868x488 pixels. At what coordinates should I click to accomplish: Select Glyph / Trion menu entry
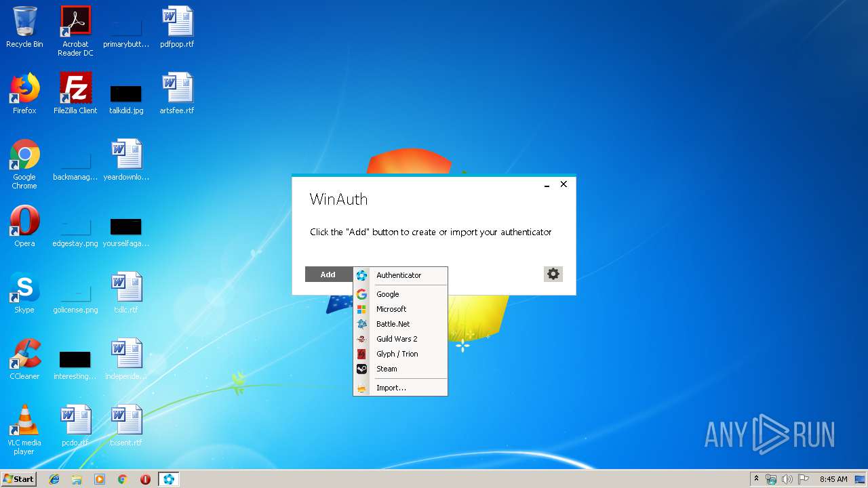(400, 354)
